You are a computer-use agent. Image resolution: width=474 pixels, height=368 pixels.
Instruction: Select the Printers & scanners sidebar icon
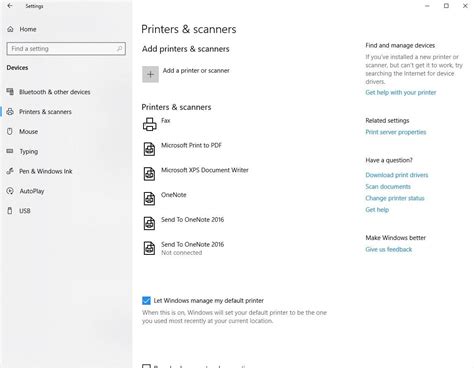tap(10, 111)
